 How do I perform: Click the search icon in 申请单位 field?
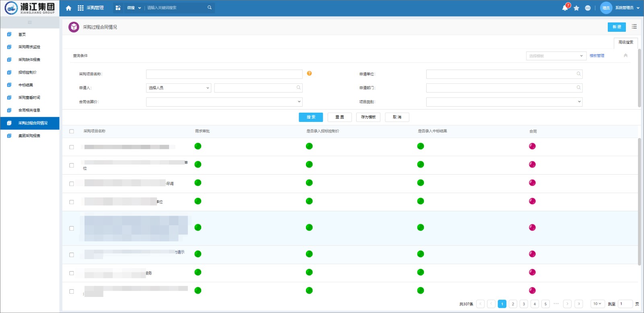[x=578, y=74]
